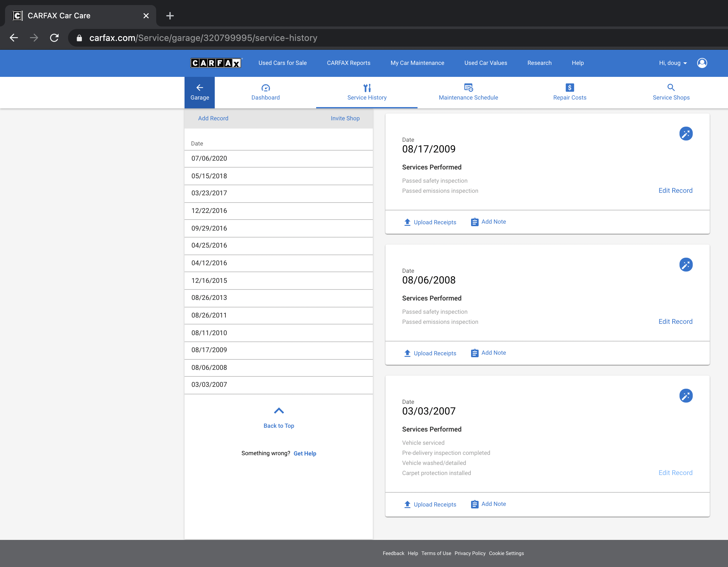
Task: Select 04/12/2016 in date list
Action: [x=279, y=263]
